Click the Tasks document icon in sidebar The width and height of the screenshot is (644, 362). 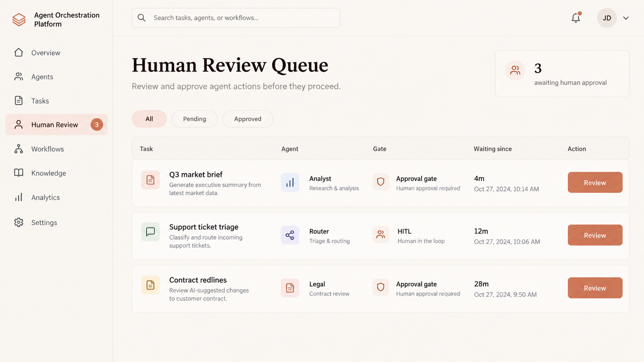click(x=19, y=101)
